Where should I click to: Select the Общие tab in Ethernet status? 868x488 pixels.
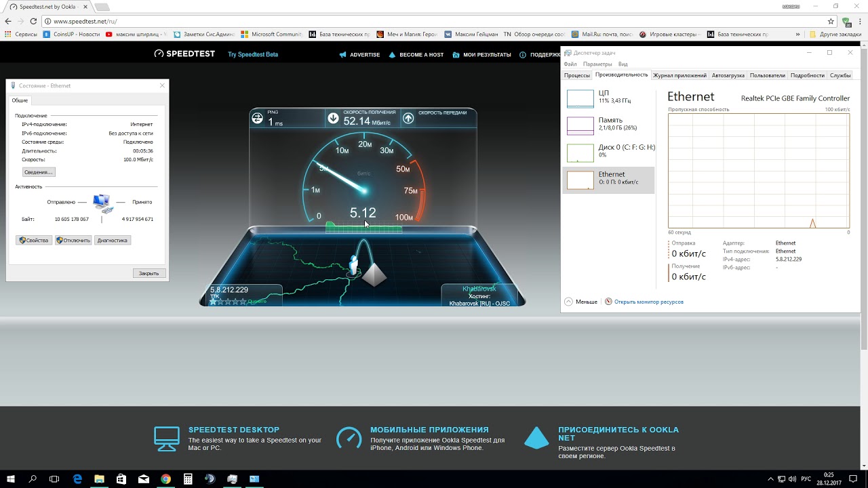20,100
